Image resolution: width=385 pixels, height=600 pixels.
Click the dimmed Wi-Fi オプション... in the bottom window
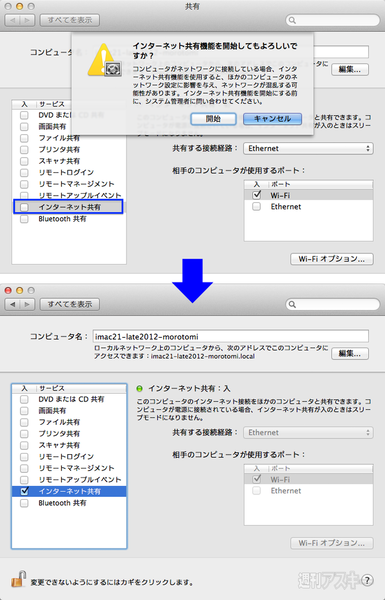[331, 543]
